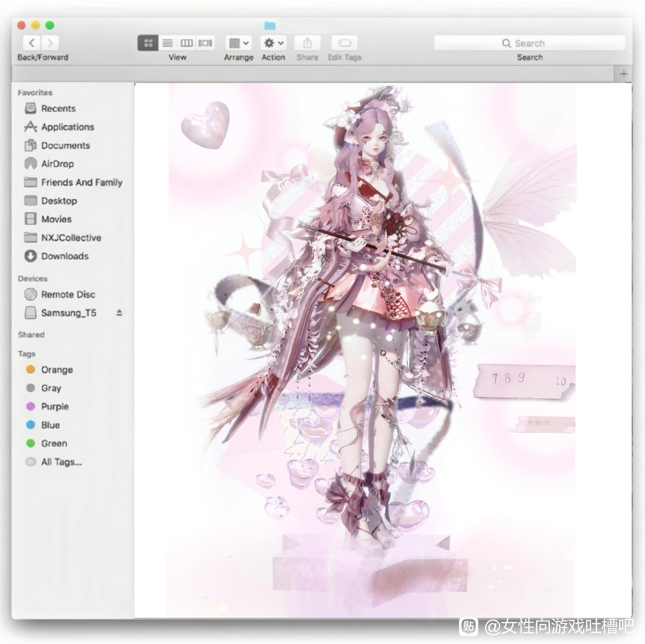The height and width of the screenshot is (644, 645).
Task: Open Documents in the sidebar
Action: coord(57,146)
